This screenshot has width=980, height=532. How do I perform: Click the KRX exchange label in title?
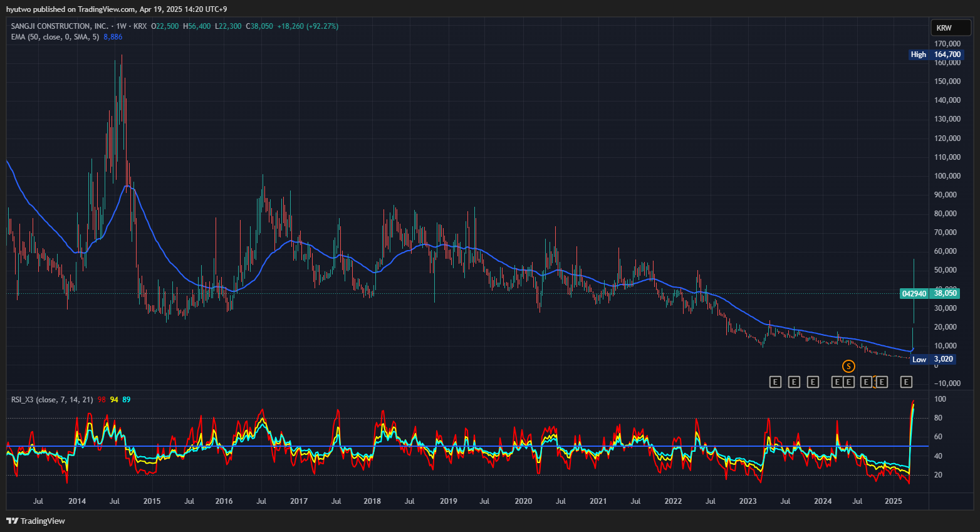click(140, 26)
